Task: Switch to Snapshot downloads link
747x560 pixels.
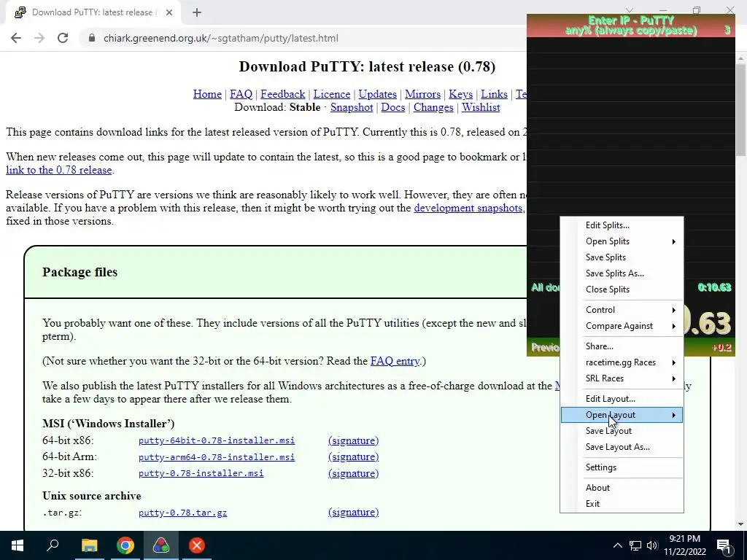Action: [x=352, y=108]
